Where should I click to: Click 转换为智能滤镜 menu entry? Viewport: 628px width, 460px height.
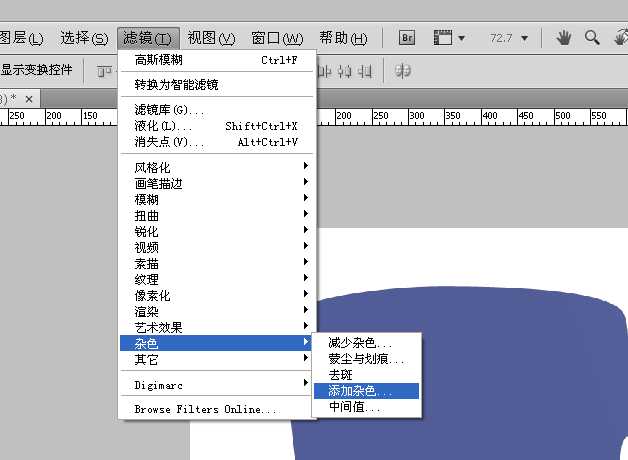216,85
